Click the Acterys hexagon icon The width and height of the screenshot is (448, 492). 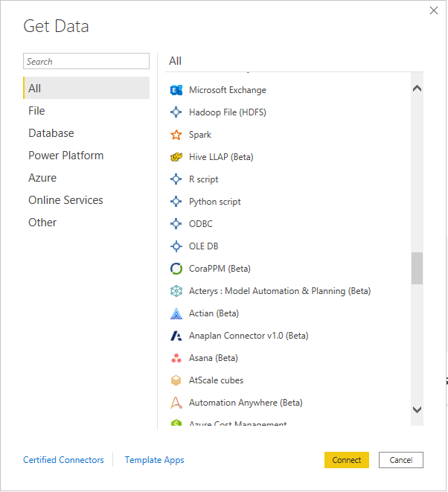[x=176, y=291]
